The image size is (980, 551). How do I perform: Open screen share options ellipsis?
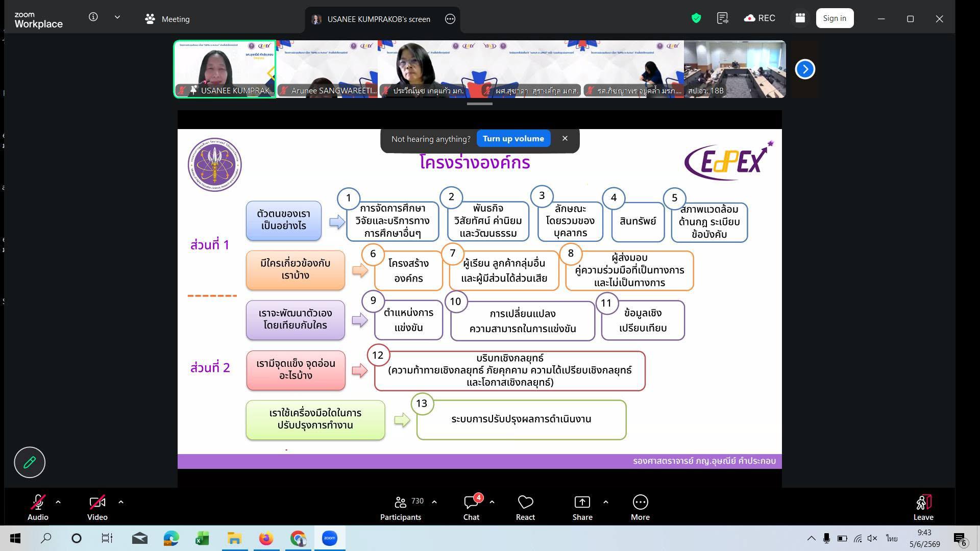pos(450,19)
